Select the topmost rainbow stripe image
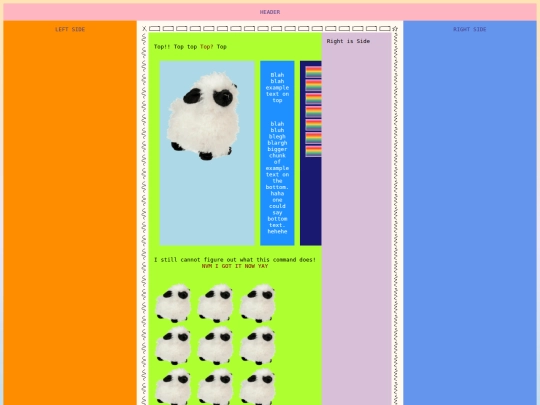540x405 pixels. [313, 72]
